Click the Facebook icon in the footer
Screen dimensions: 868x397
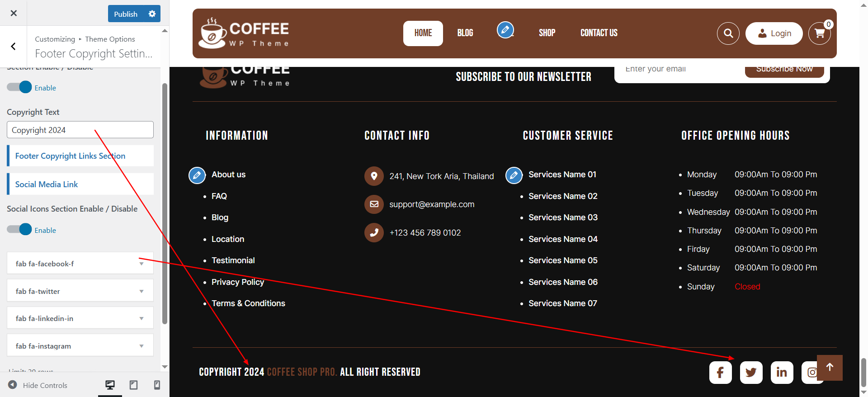720,373
